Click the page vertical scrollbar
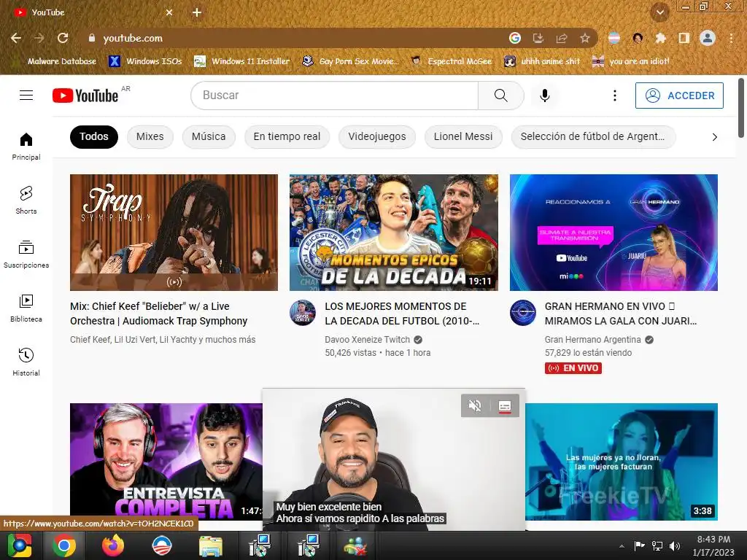Viewport: 747px width, 560px height. (741, 109)
